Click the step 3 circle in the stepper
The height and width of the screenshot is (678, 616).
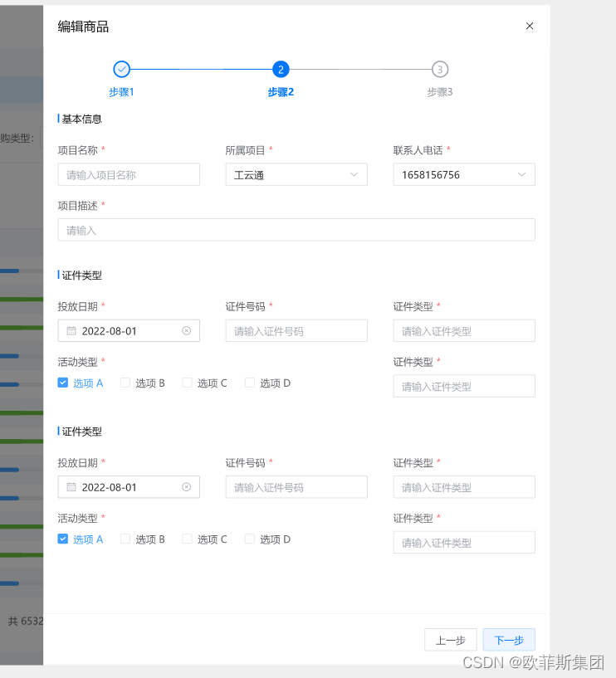click(440, 69)
